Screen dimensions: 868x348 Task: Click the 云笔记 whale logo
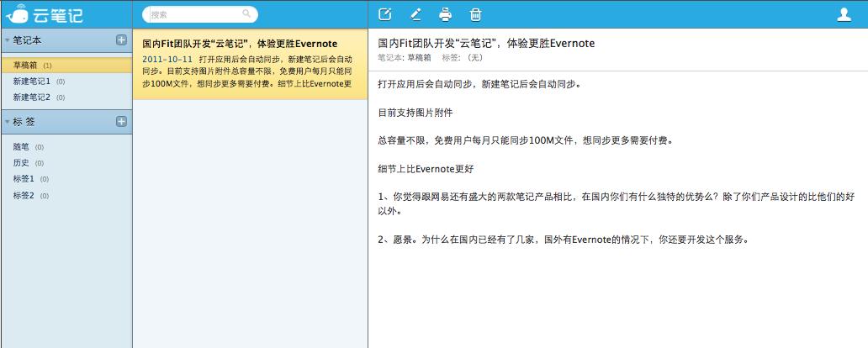(x=45, y=13)
